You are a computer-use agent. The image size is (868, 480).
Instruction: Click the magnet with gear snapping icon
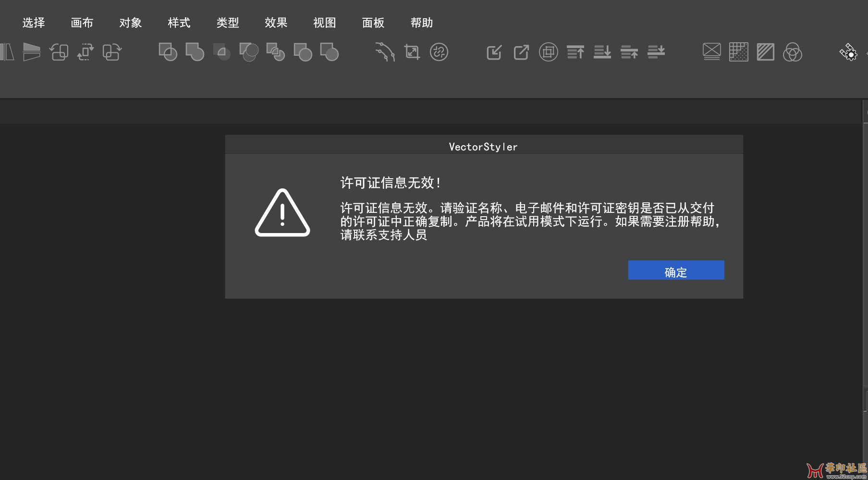848,52
